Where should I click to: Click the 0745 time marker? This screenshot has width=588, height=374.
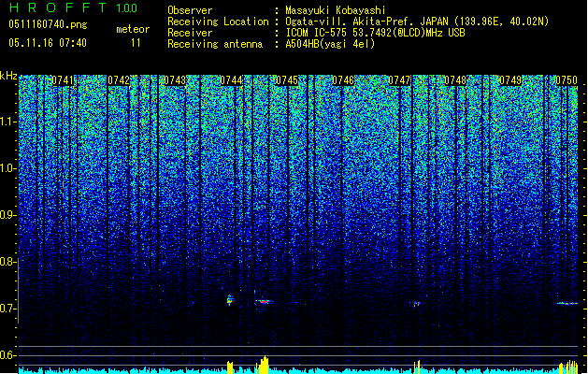pyautogui.click(x=287, y=80)
